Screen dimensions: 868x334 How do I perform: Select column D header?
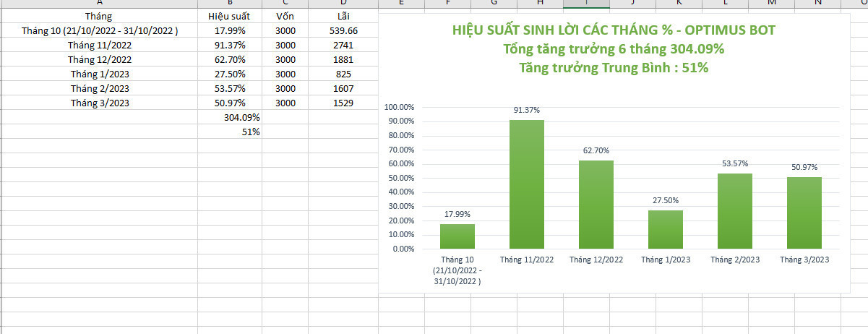pos(343,4)
